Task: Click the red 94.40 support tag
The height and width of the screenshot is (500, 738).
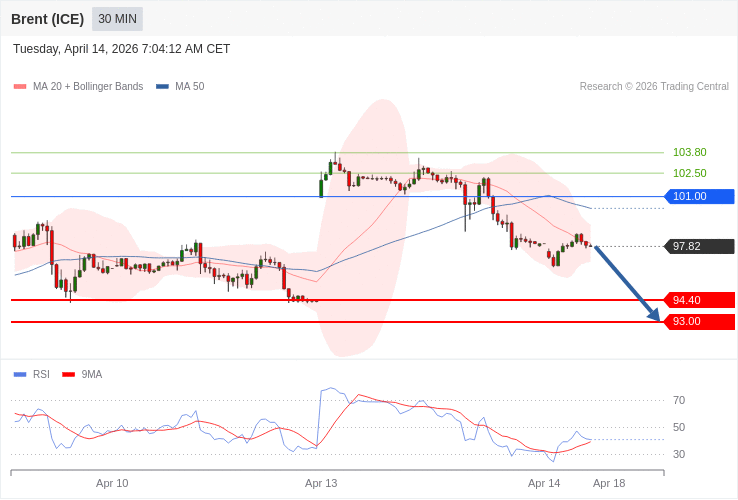Action: [699, 300]
